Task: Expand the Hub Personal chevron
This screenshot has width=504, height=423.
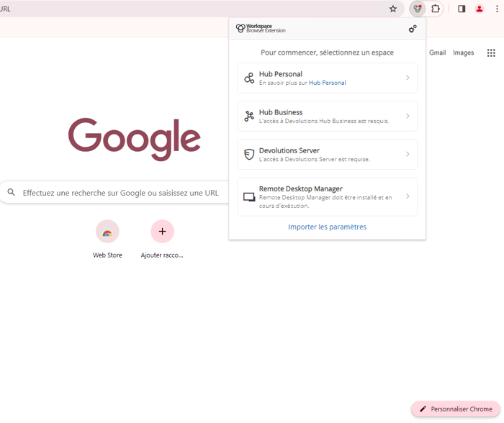Action: pos(408,78)
